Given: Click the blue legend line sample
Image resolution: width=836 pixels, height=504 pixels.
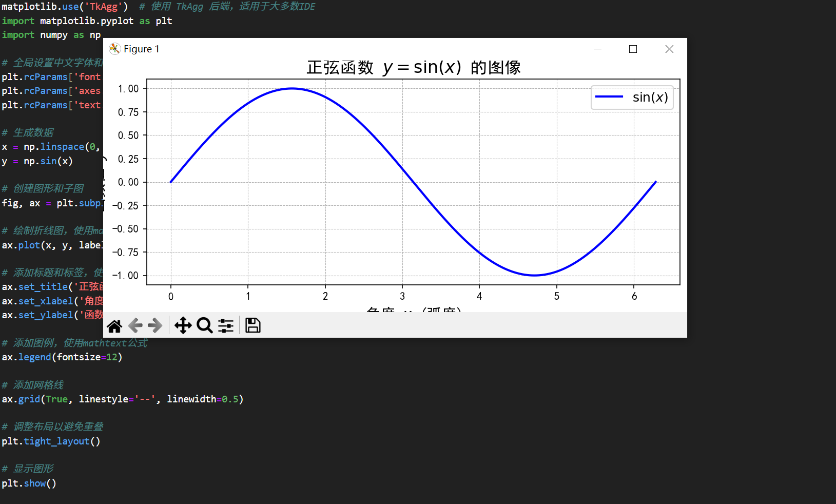Looking at the screenshot, I should pyautogui.click(x=609, y=96).
